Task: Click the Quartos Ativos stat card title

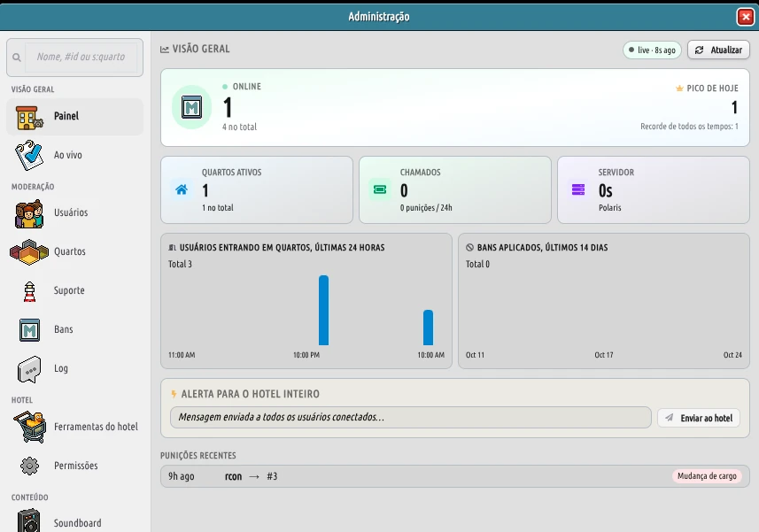Action: 231,173
